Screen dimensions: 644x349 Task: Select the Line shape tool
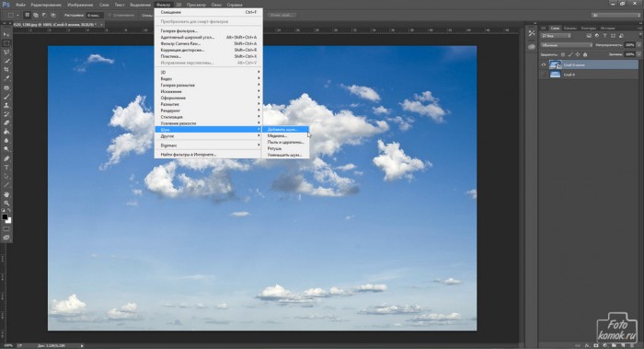[x=6, y=185]
